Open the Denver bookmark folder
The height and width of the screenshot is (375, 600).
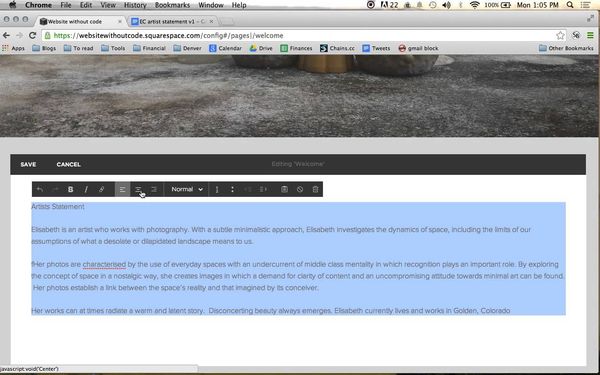188,48
